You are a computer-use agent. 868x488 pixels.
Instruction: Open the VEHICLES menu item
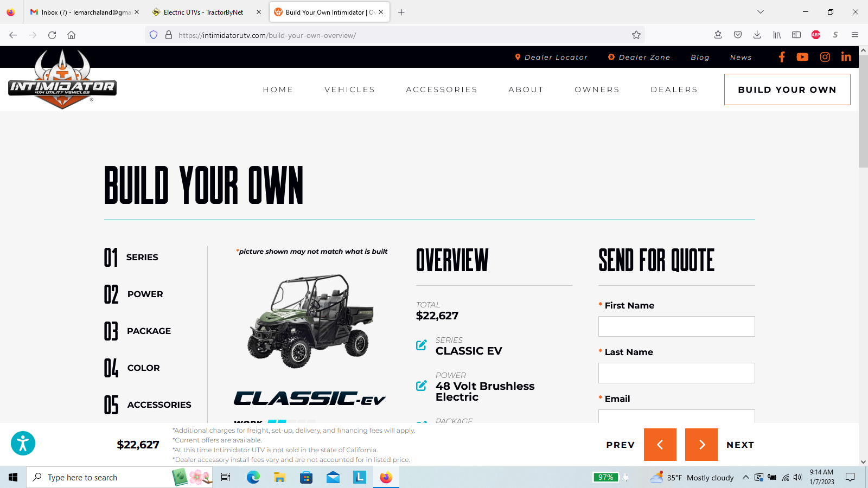(349, 89)
